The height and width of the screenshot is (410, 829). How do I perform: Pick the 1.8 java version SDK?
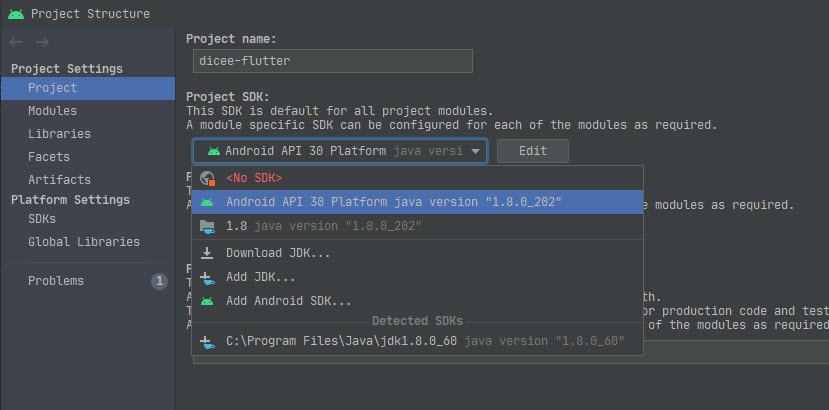417,226
